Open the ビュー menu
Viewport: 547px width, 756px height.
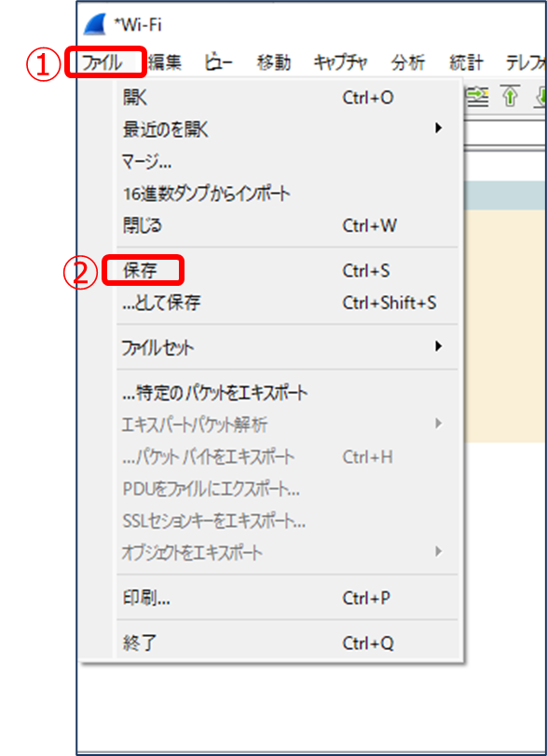tap(218, 62)
